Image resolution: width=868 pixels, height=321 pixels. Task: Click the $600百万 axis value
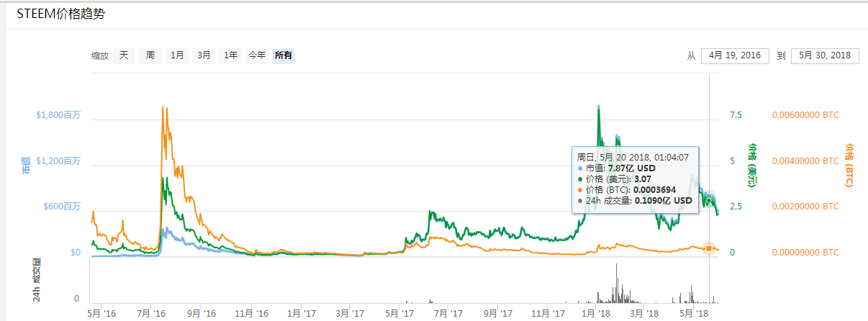(61, 207)
